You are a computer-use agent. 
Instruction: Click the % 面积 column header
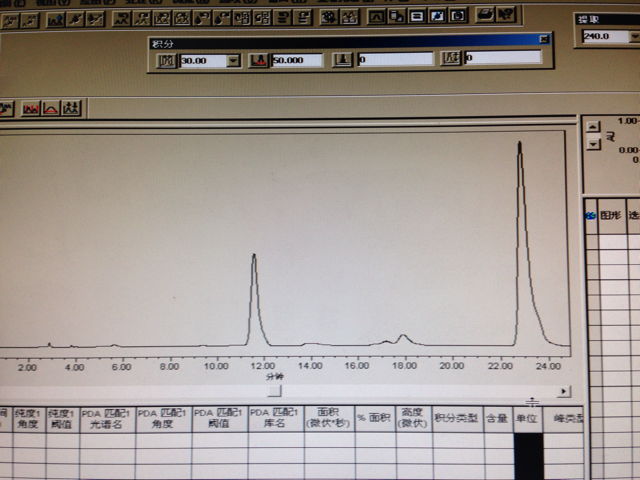375,418
